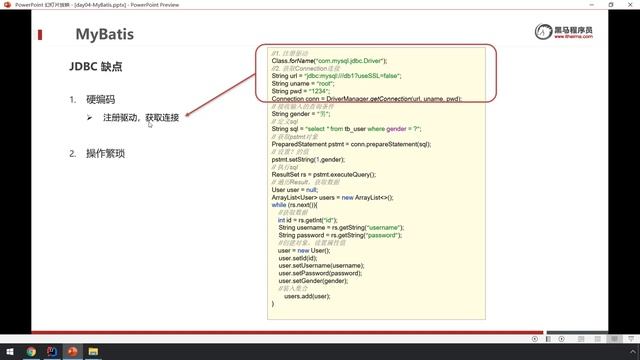
Task: Minimize the PowerPoint Preview window
Action: [x=591, y=4]
